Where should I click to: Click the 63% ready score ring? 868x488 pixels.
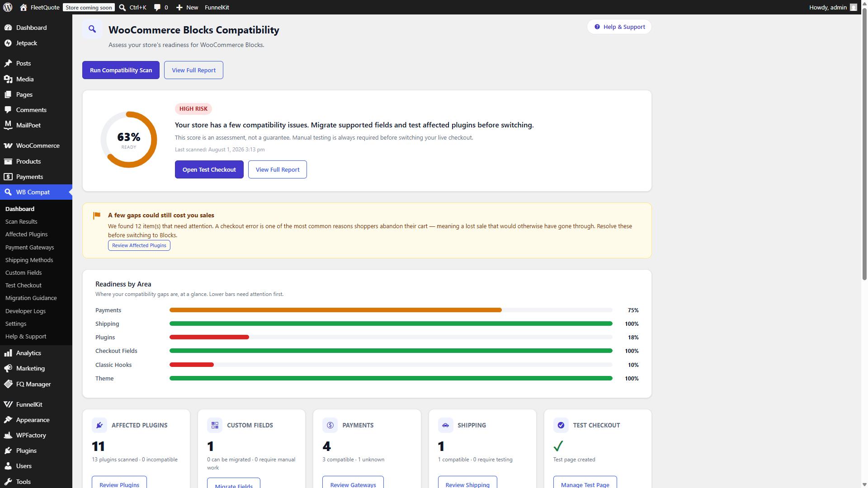129,140
